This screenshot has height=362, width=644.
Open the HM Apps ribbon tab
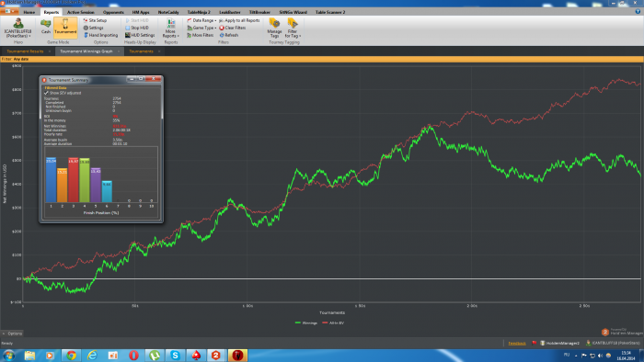tap(141, 12)
